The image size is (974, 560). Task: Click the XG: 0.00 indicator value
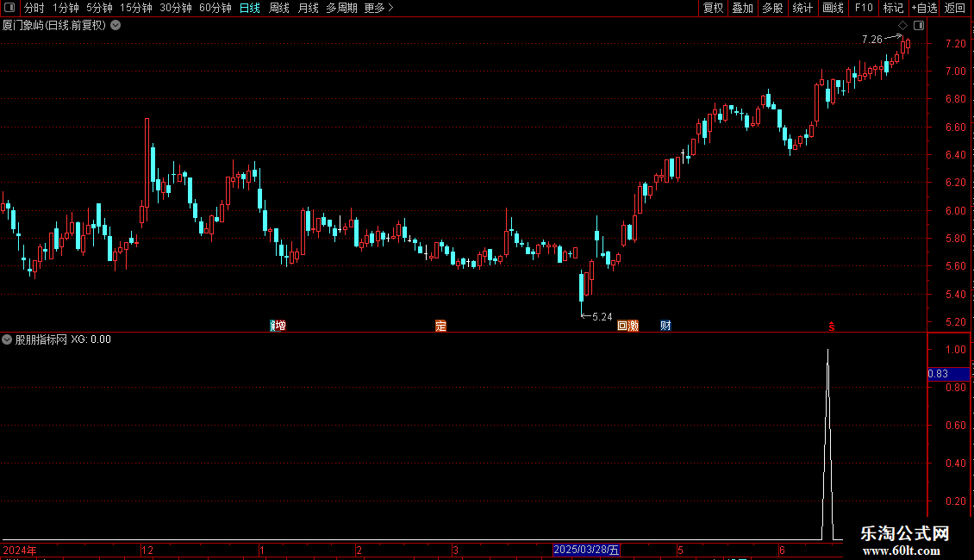pos(91,339)
